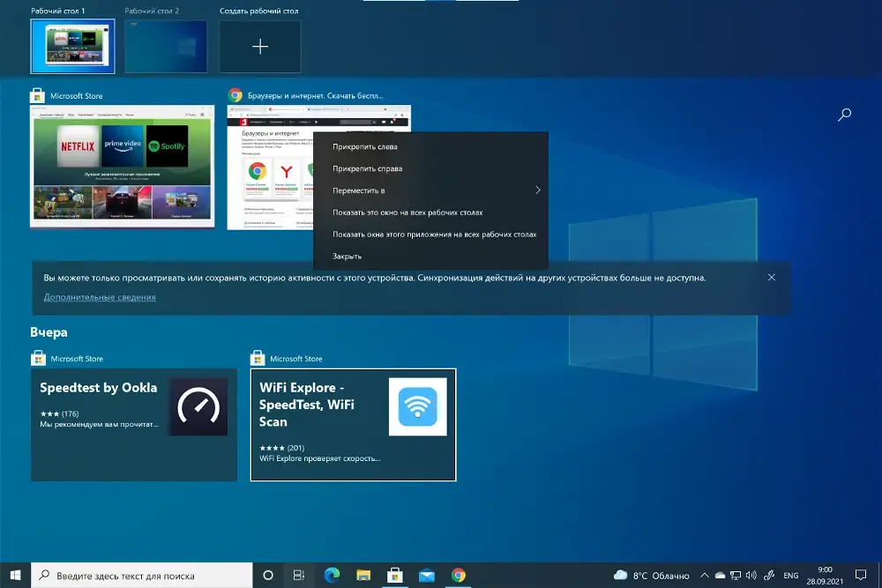The width and height of the screenshot is (882, 588).
Task: Open the clock showing 9:00 28.09.2021
Action: pos(825,575)
